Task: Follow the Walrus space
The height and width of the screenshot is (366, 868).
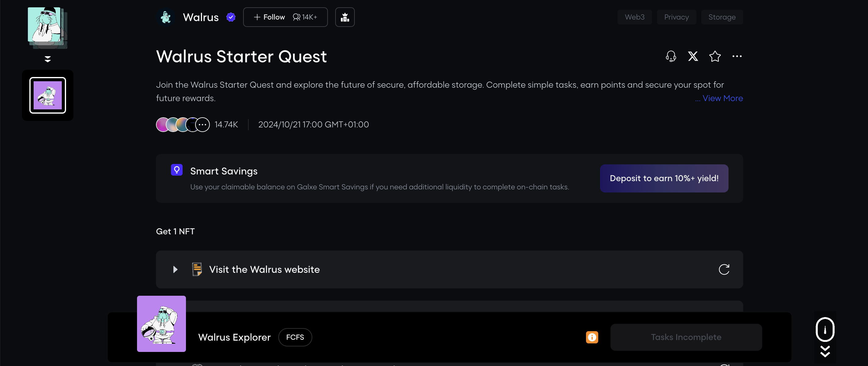Action: point(269,17)
